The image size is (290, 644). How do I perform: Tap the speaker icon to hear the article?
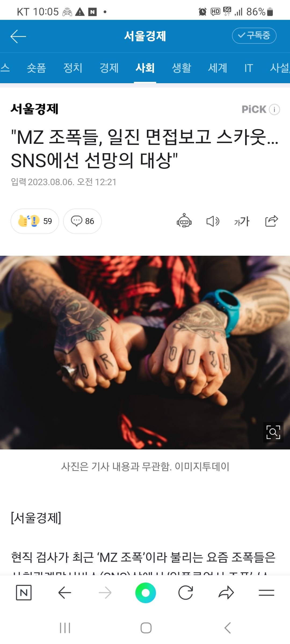point(213,221)
